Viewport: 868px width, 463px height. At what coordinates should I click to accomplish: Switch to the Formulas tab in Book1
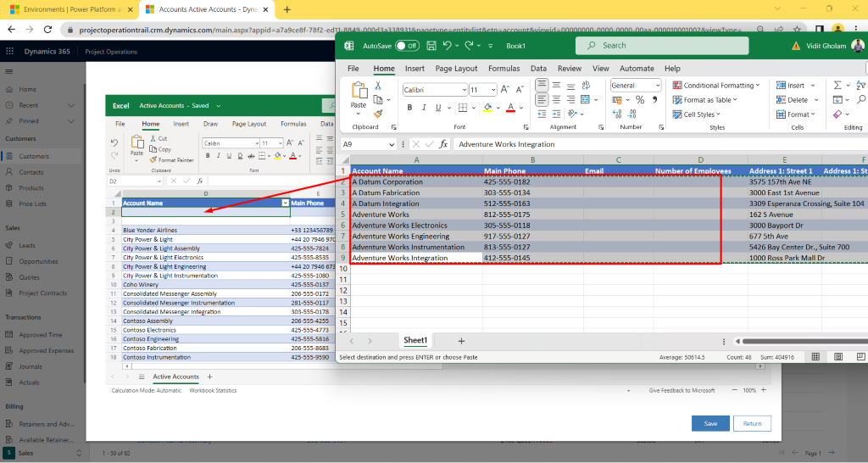504,69
